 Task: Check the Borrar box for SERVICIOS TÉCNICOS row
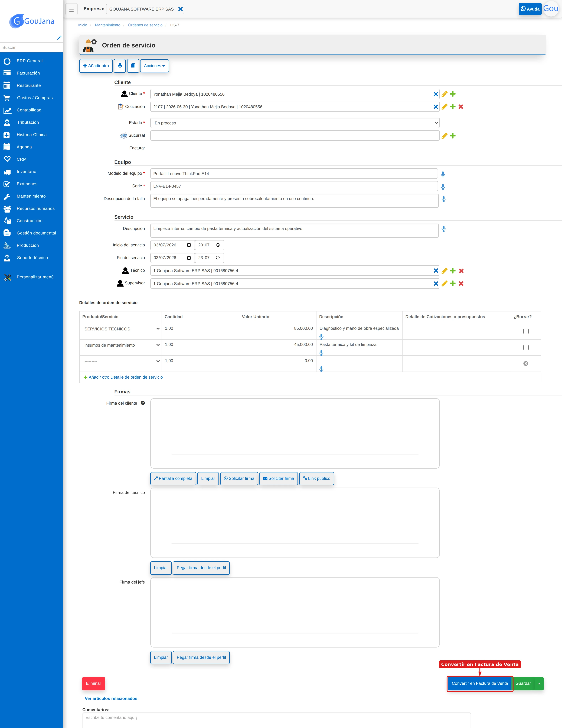point(526,331)
